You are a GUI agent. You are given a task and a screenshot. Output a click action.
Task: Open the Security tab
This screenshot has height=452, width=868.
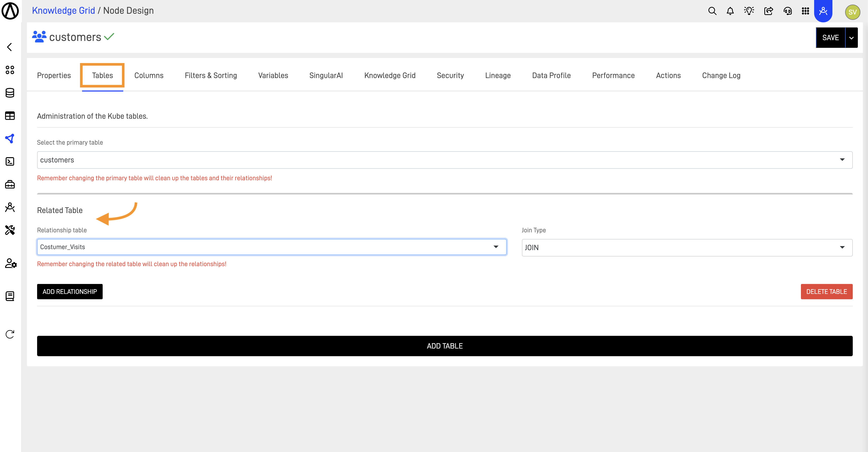coord(451,76)
